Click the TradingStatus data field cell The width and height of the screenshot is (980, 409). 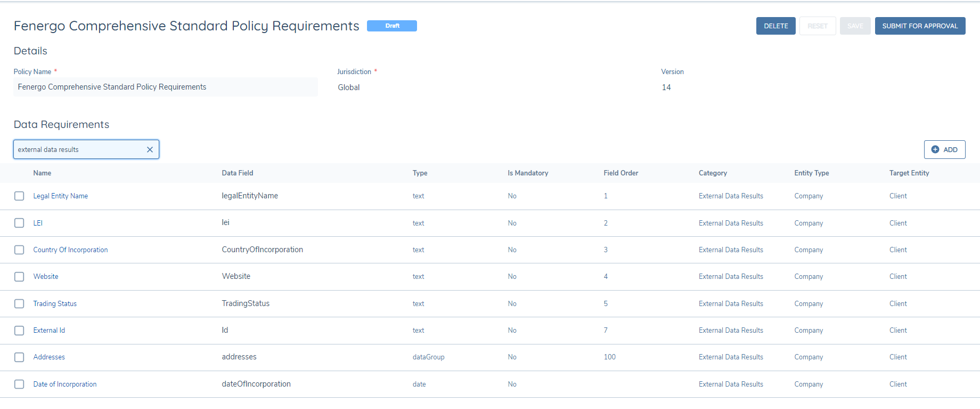click(x=246, y=303)
